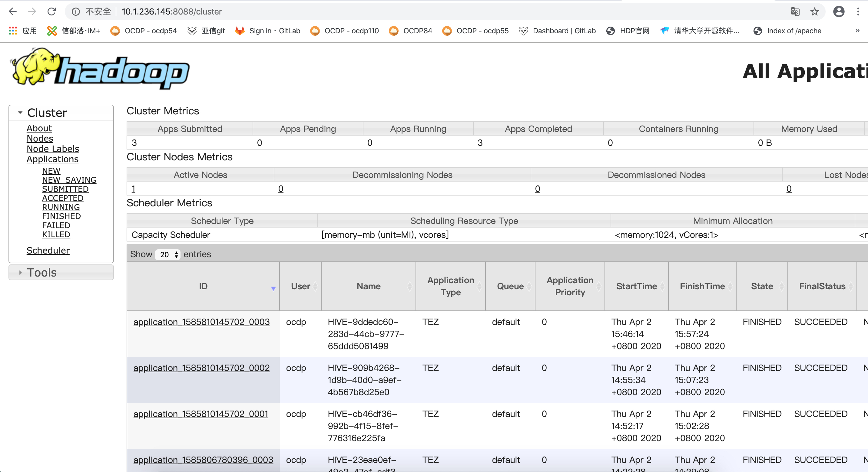Open the Scheduler link in sidebar

click(48, 251)
